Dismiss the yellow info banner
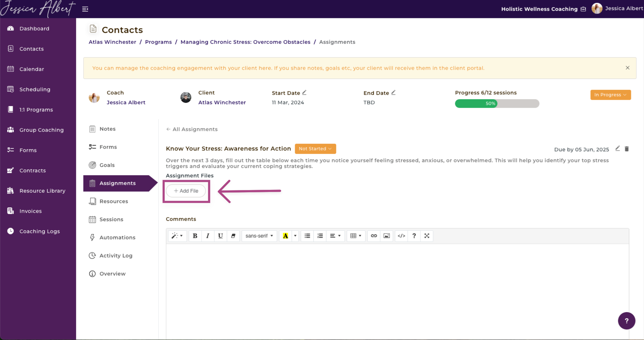Screen dimensions: 644x340 tap(628, 68)
